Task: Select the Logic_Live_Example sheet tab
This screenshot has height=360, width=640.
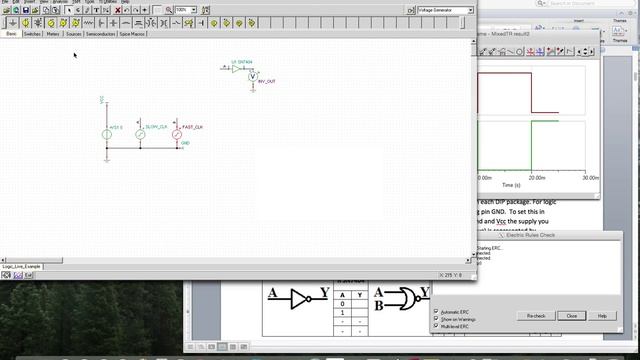Action: (x=22, y=267)
